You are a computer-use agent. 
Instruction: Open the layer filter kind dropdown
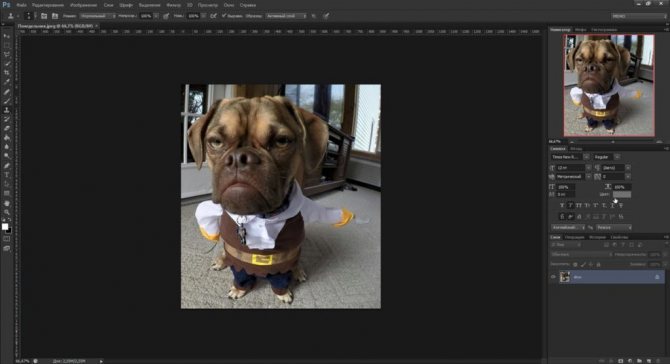[x=566, y=245]
